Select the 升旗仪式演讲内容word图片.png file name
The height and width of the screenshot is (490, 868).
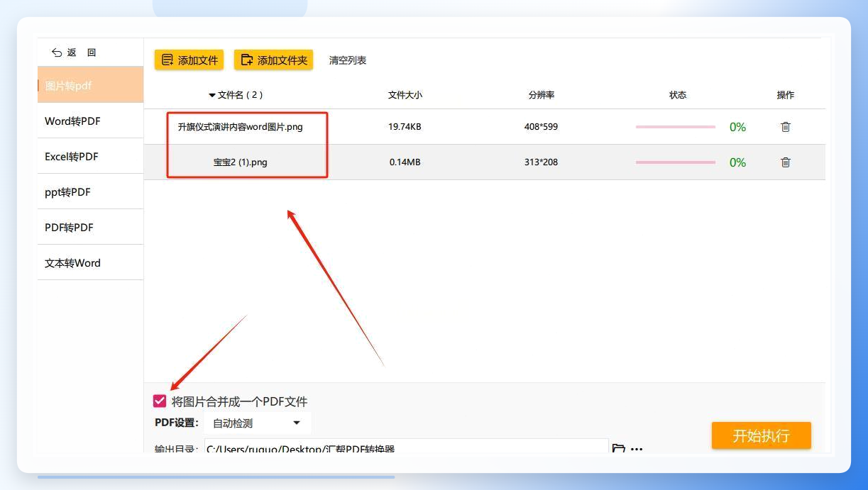(x=241, y=127)
